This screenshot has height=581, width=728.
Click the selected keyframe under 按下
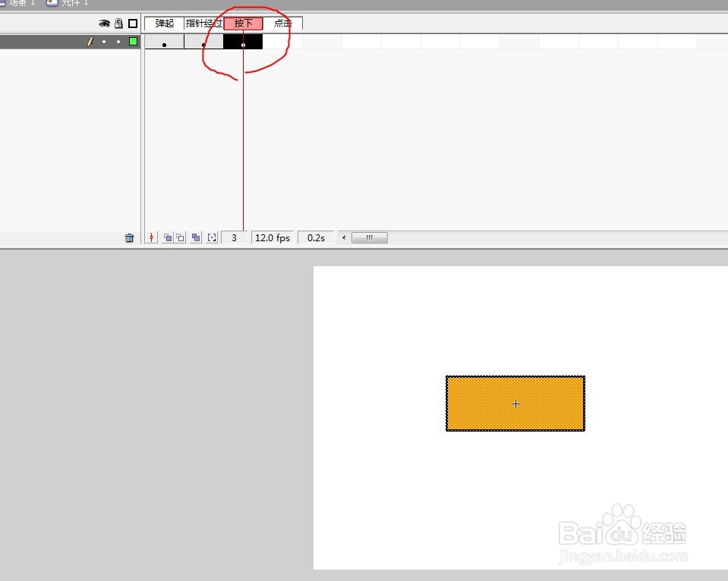pos(243,42)
